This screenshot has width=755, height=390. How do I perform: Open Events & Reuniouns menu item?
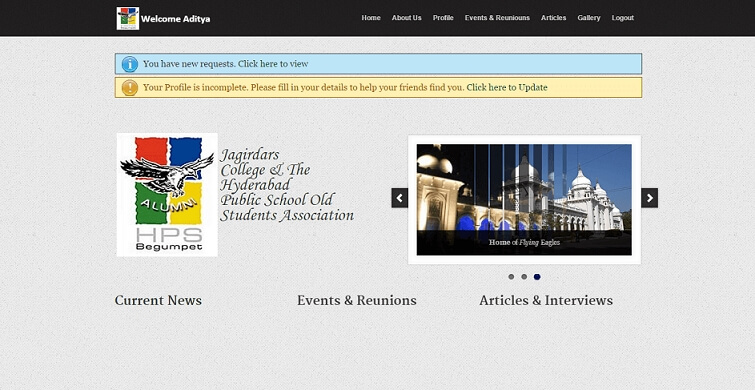coord(497,18)
